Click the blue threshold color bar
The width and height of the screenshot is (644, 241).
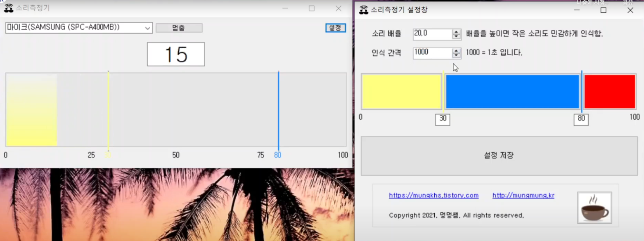coord(512,91)
